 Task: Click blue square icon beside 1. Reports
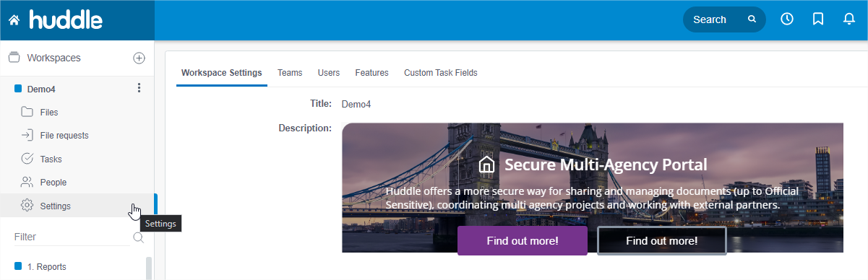click(x=18, y=266)
